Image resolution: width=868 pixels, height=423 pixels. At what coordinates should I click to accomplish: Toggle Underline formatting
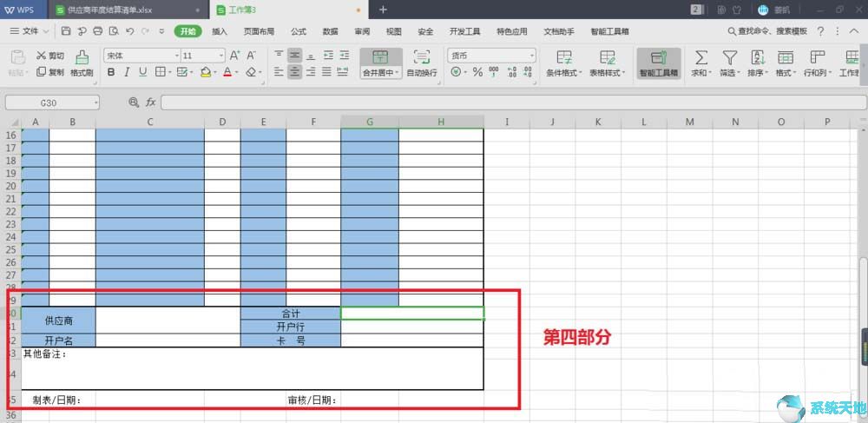pos(143,72)
